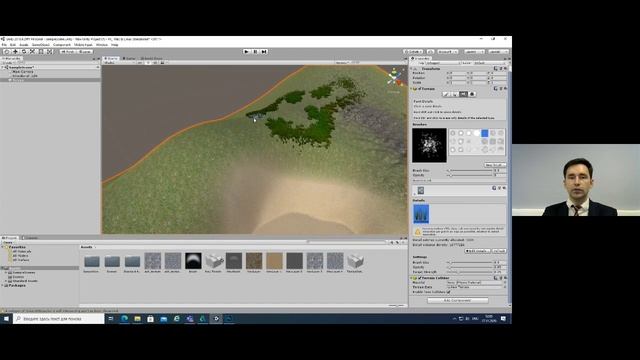Image resolution: width=640 pixels, height=360 pixels.
Task: Click the scene orientation gizmo
Action: point(394,78)
